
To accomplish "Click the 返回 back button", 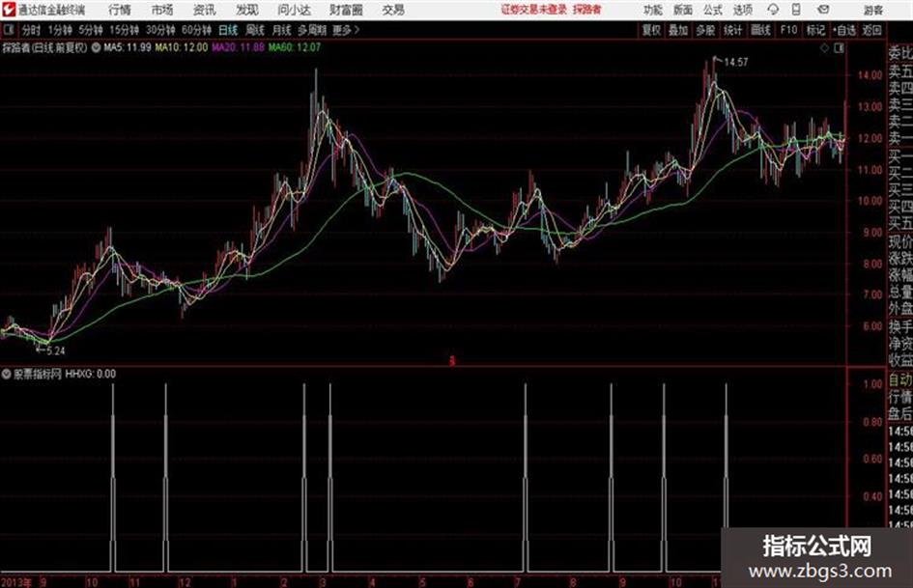I will pyautogui.click(x=871, y=30).
